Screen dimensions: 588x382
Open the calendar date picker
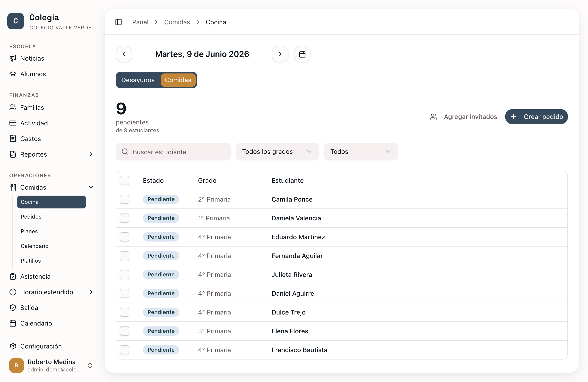pyautogui.click(x=302, y=54)
